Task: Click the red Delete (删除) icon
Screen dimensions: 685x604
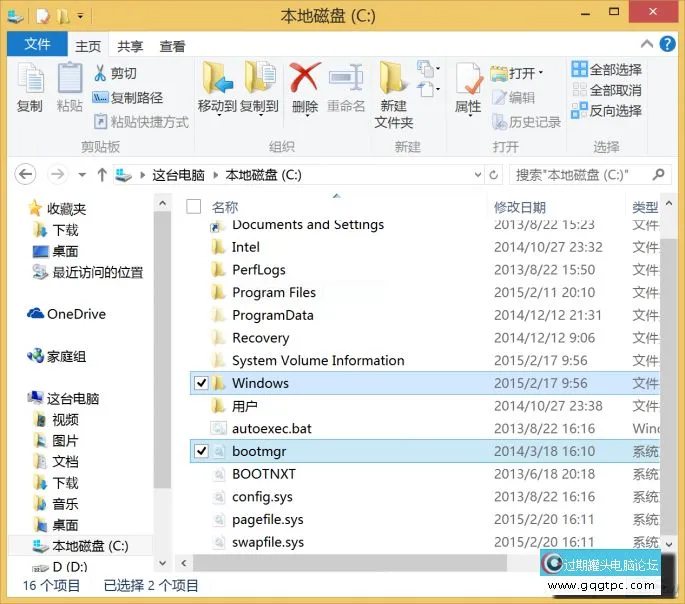Action: pyautogui.click(x=305, y=78)
